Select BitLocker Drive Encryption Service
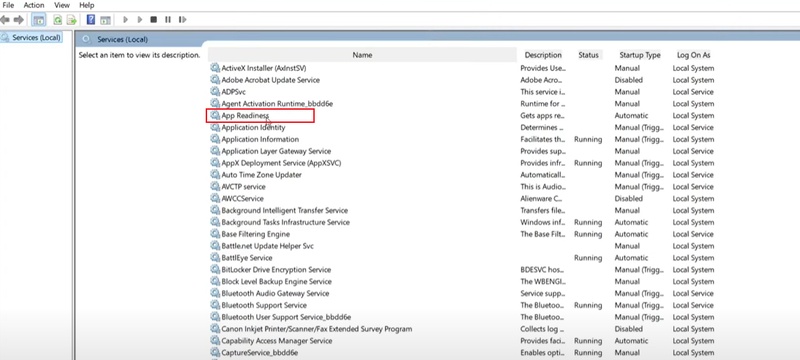The width and height of the screenshot is (800, 360). point(276,270)
